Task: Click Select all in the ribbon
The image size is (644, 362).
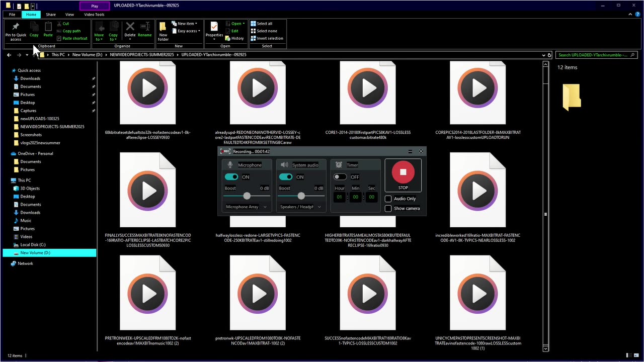Action: (261, 24)
